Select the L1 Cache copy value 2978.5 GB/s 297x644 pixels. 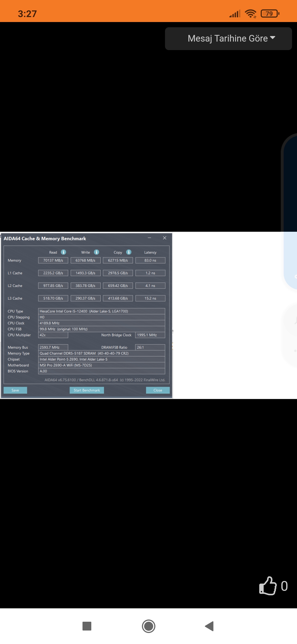pyautogui.click(x=118, y=273)
